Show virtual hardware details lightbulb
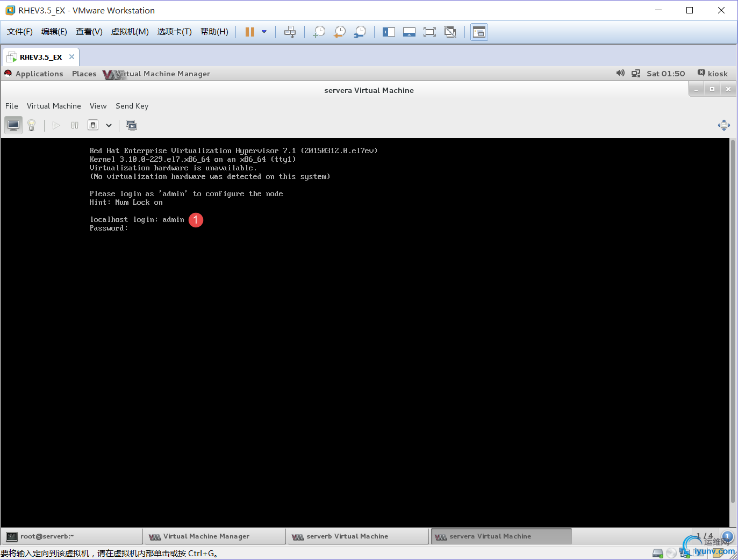 click(x=32, y=125)
